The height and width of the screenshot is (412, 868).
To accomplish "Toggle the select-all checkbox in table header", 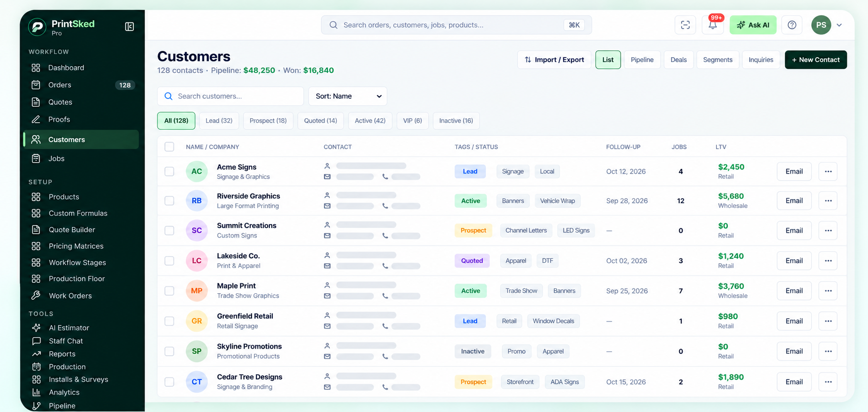I will (x=169, y=147).
